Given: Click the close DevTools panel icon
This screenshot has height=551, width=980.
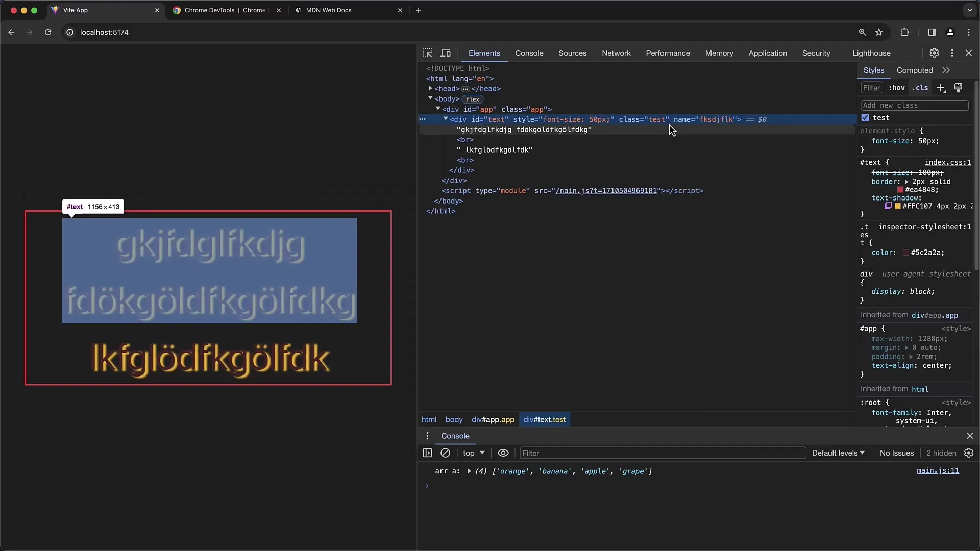Looking at the screenshot, I should [x=969, y=53].
